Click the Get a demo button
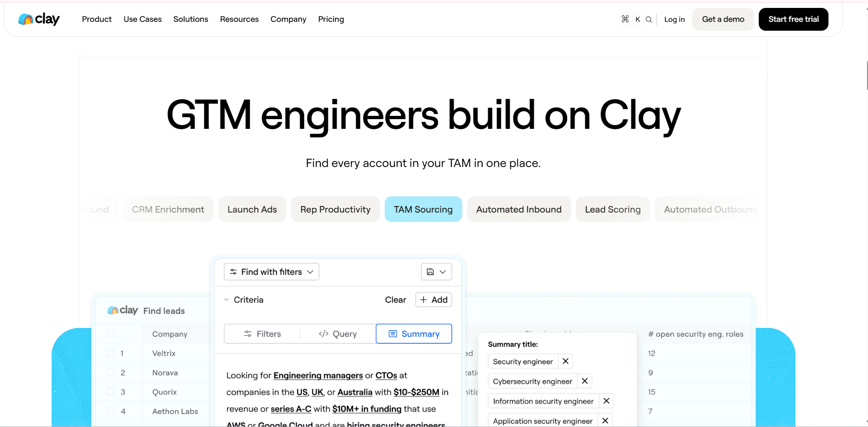 click(x=723, y=19)
